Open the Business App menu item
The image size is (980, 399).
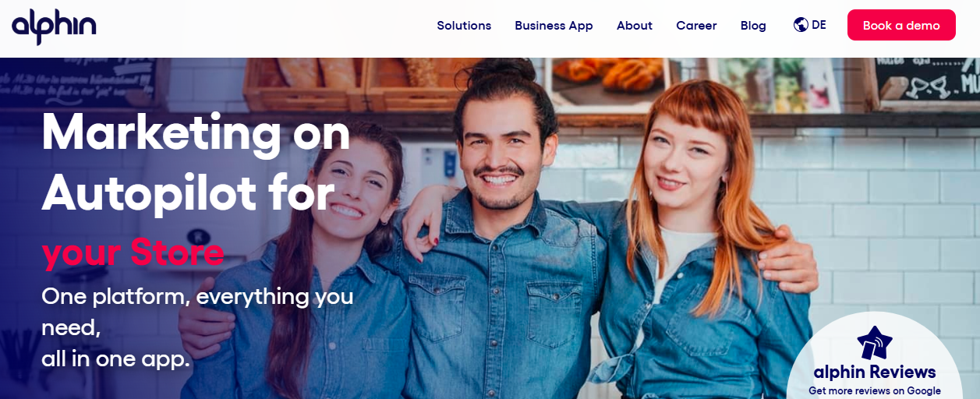pos(554,26)
